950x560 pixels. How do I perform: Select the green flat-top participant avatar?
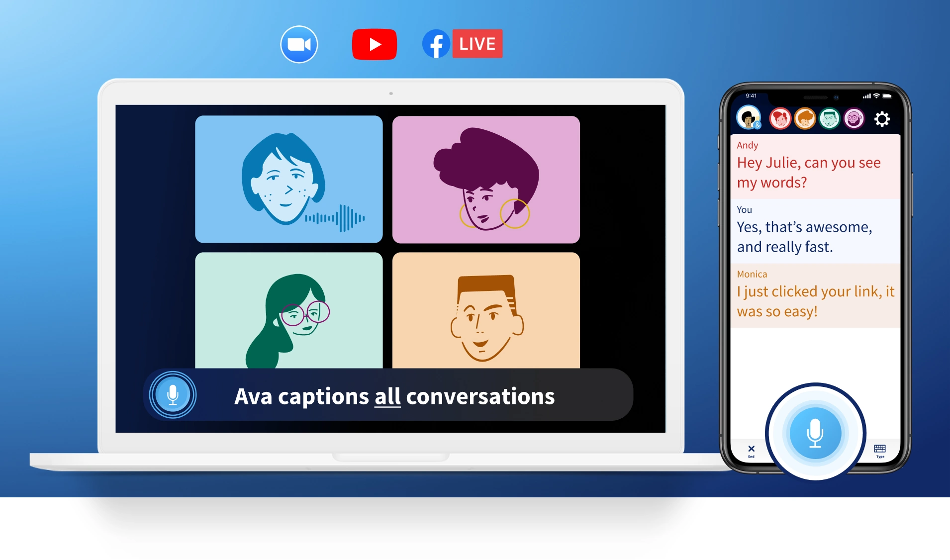pyautogui.click(x=829, y=119)
